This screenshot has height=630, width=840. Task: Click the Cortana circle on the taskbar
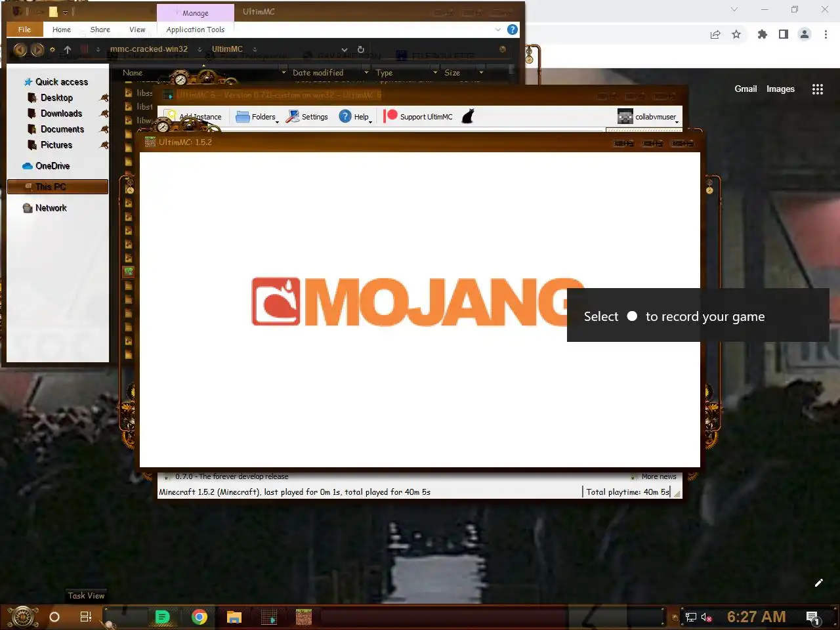point(54,617)
